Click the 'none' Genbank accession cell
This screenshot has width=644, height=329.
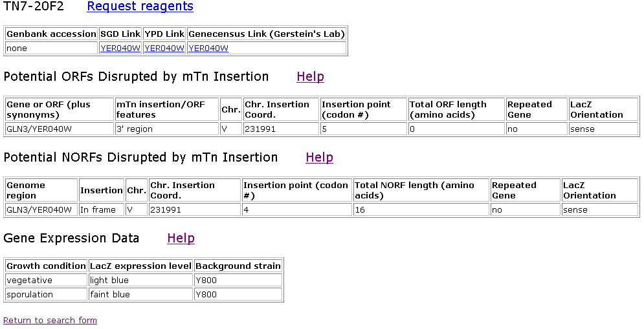coord(17,48)
